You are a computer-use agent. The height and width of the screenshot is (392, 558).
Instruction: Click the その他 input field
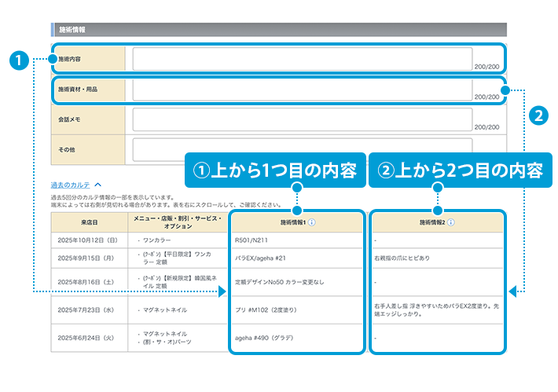tap(303, 149)
